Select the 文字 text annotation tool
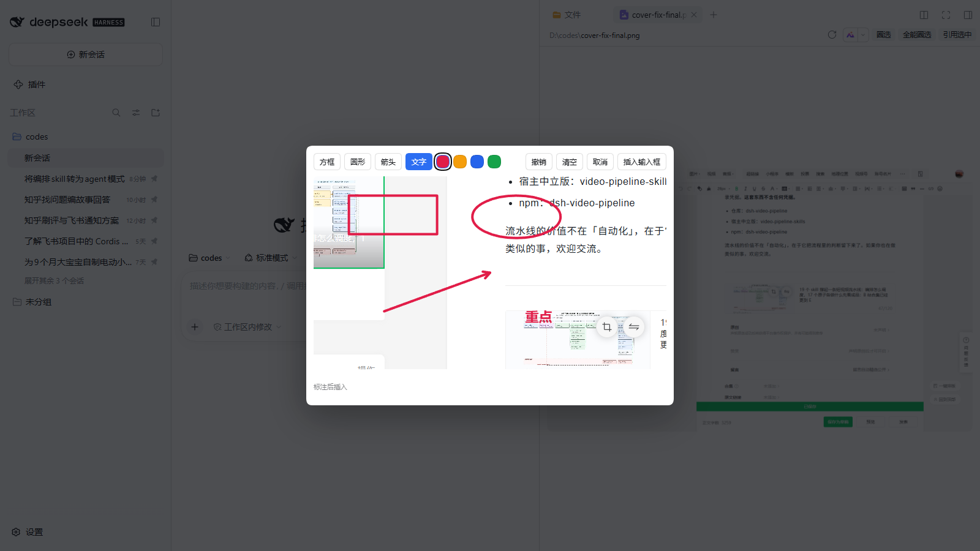This screenshot has height=551, width=980. click(x=419, y=162)
